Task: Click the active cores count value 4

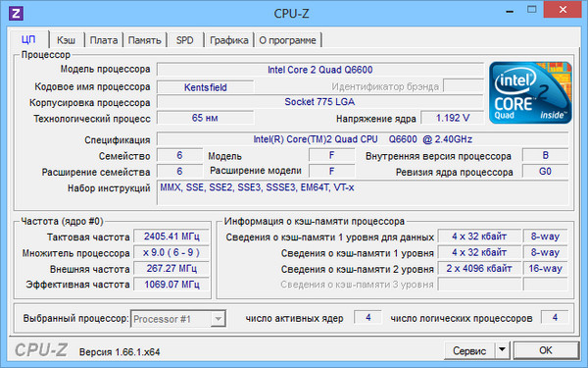Action: pos(368,318)
